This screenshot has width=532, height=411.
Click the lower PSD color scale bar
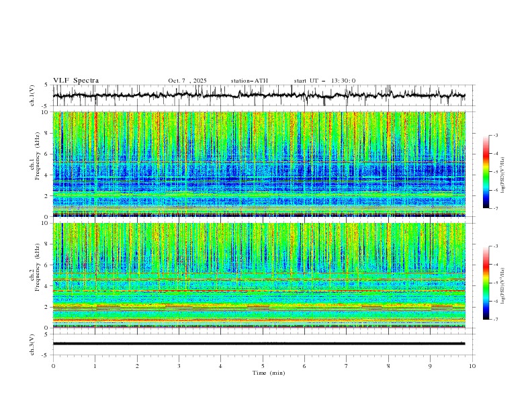486,283
